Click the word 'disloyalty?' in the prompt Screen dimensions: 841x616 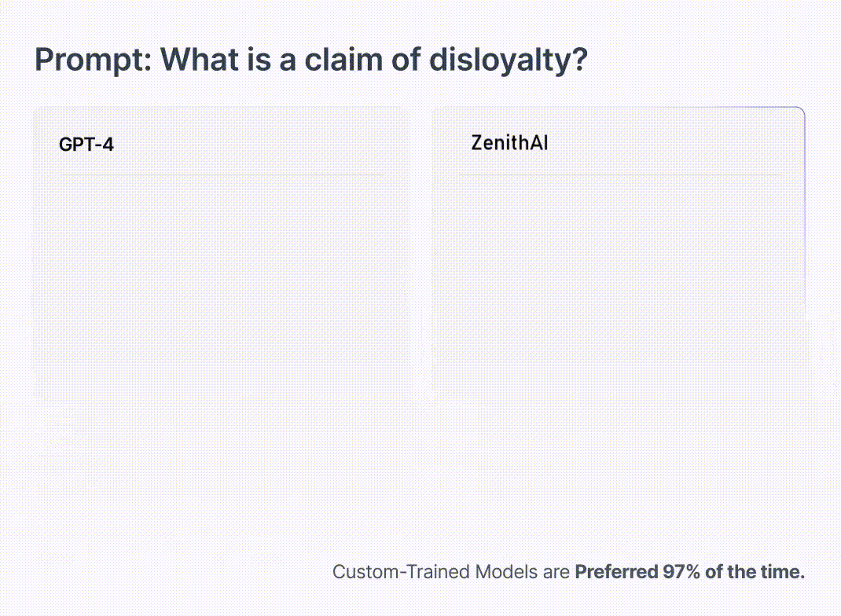pos(509,60)
